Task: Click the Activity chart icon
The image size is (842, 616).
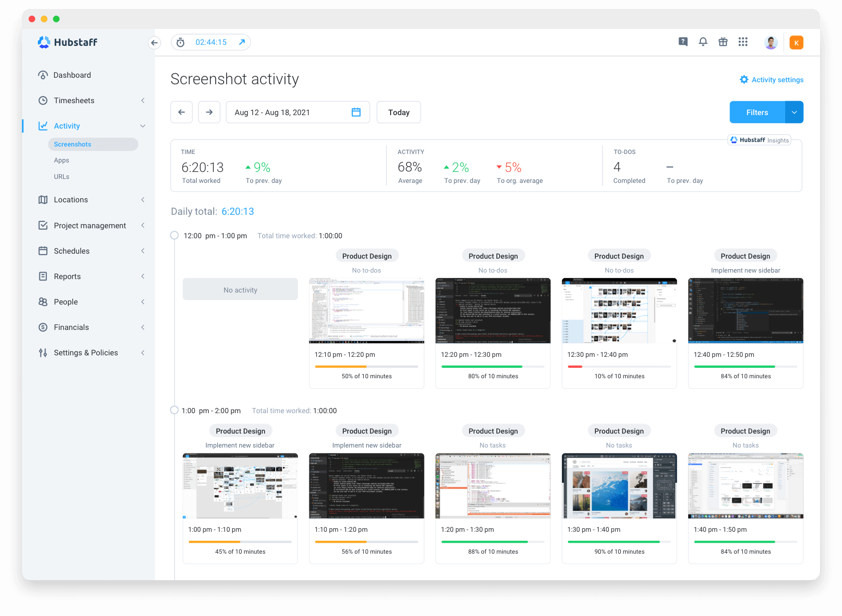Action: click(43, 126)
